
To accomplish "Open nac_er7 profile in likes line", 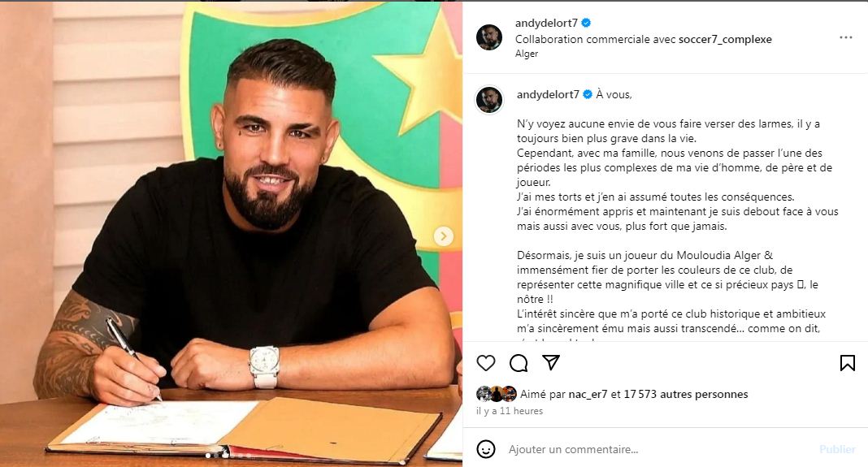I will tap(588, 395).
